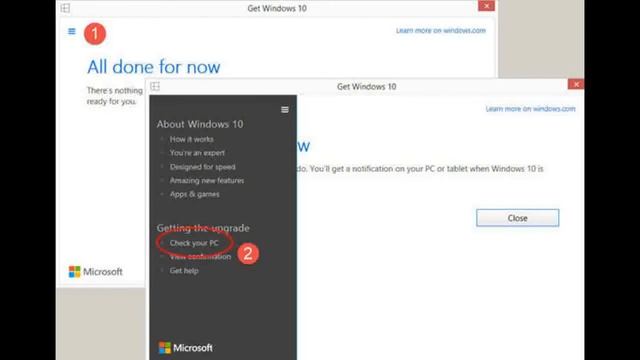
Task: Click Microsoft logo in dark sidebar
Action: [x=185, y=348]
